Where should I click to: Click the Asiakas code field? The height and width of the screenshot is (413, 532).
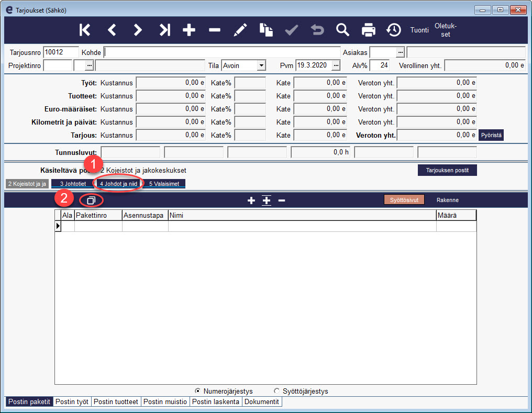tap(383, 52)
